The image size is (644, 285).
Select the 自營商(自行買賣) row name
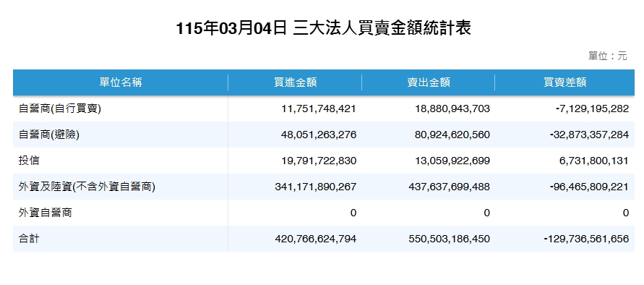pyautogui.click(x=60, y=109)
